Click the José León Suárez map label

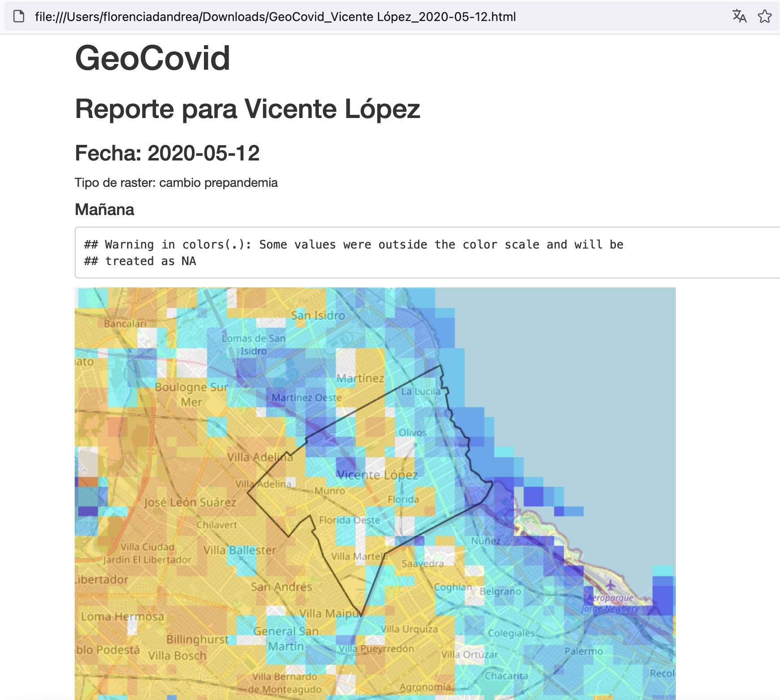pyautogui.click(x=190, y=502)
